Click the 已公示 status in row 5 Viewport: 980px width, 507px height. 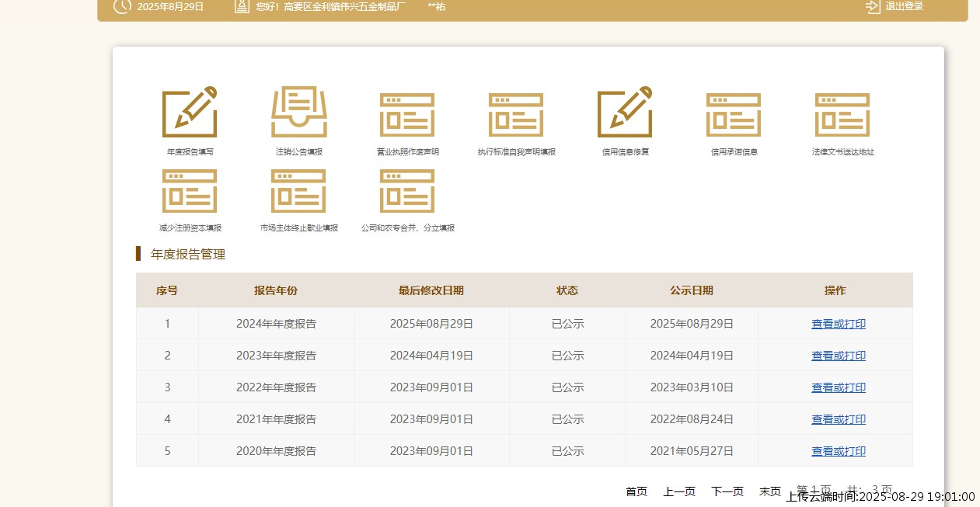[x=567, y=451]
